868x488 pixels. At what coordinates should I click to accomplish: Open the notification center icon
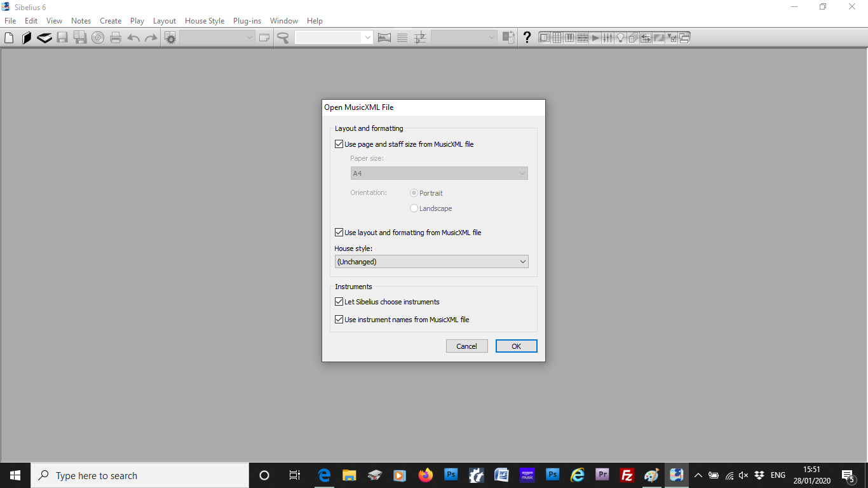[848, 475]
